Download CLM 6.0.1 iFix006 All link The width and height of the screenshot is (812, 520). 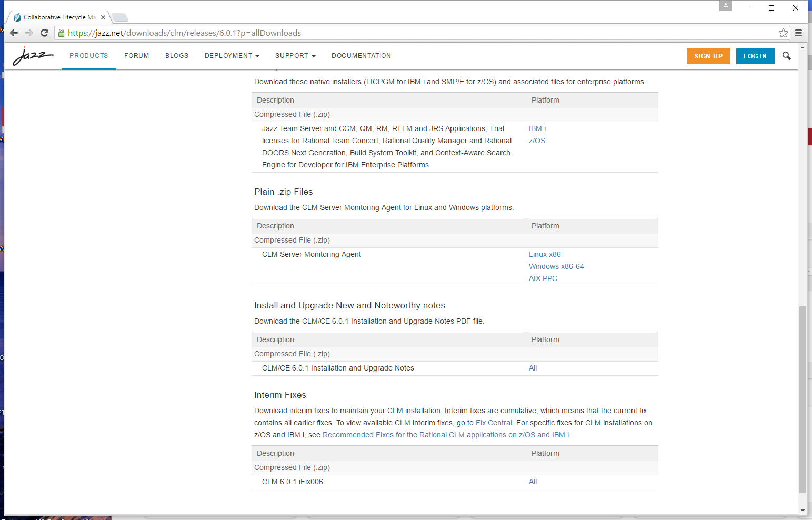[533, 482]
